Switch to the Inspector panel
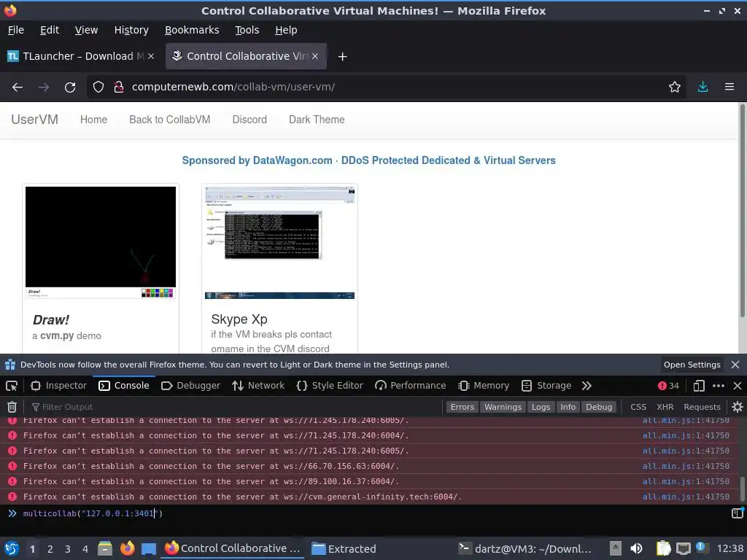This screenshot has width=747, height=560. (x=58, y=386)
